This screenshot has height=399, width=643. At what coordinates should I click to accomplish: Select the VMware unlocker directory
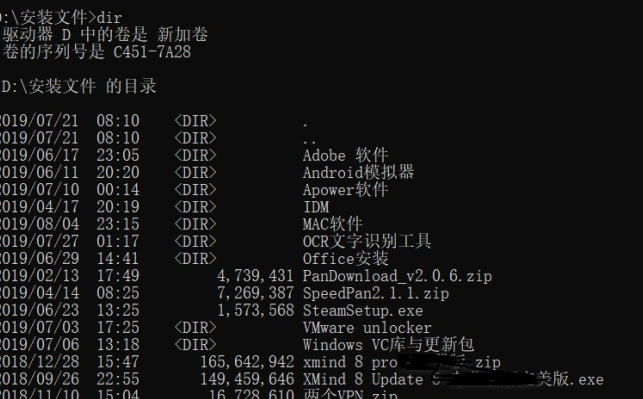pyautogui.click(x=367, y=328)
